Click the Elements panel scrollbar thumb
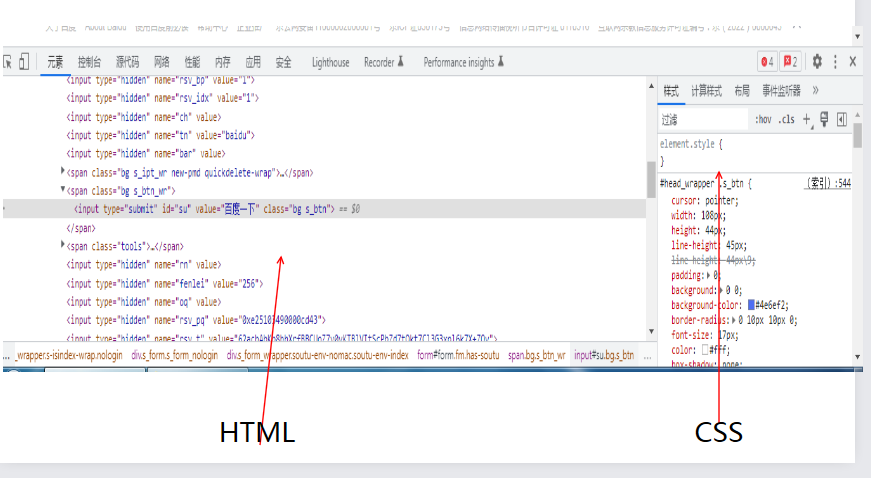 click(x=651, y=179)
